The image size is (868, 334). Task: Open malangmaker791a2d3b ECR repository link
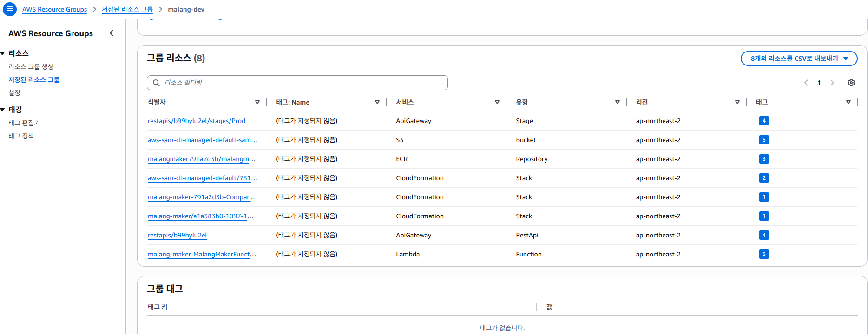coord(202,159)
